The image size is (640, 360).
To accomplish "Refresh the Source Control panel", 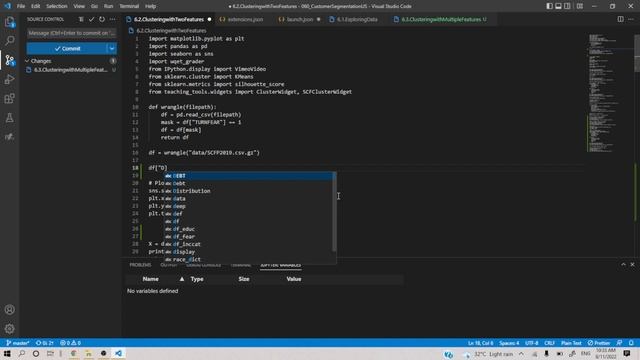I will (x=102, y=19).
